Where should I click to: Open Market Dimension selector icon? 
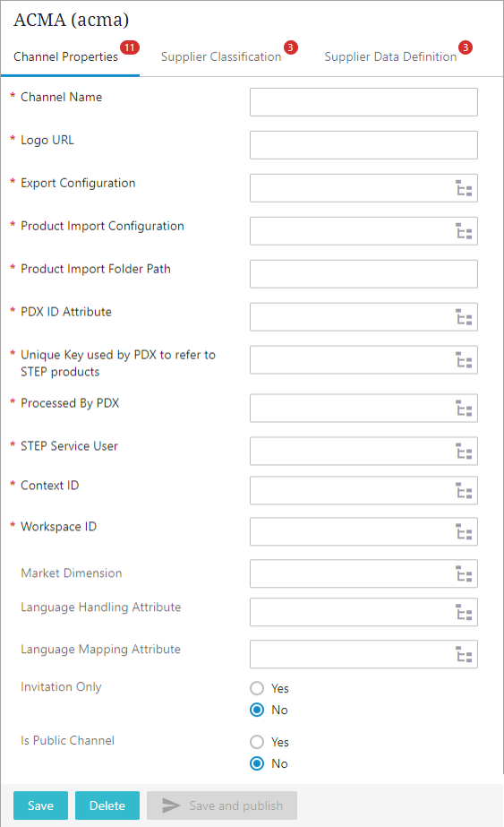[x=464, y=573]
